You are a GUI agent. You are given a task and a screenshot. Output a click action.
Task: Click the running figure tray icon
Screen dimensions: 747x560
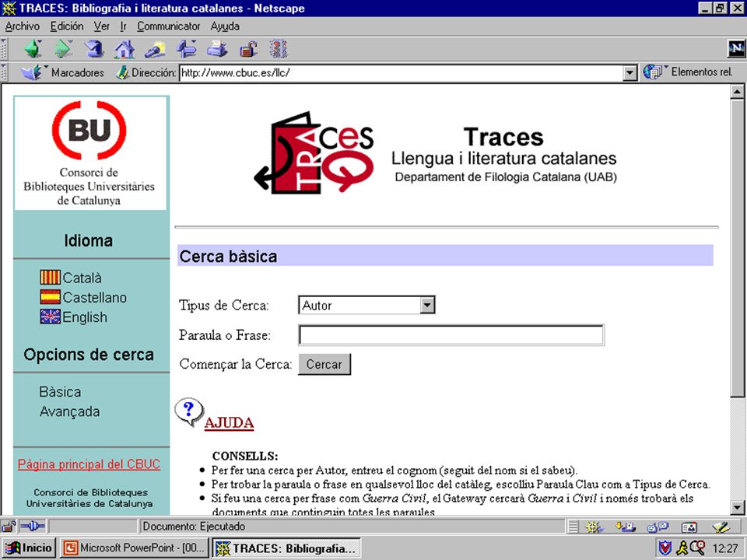[682, 548]
